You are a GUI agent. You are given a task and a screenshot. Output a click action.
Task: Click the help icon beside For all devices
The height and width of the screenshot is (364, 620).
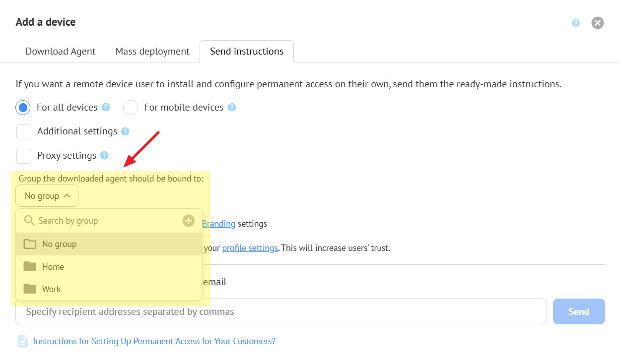pyautogui.click(x=106, y=107)
